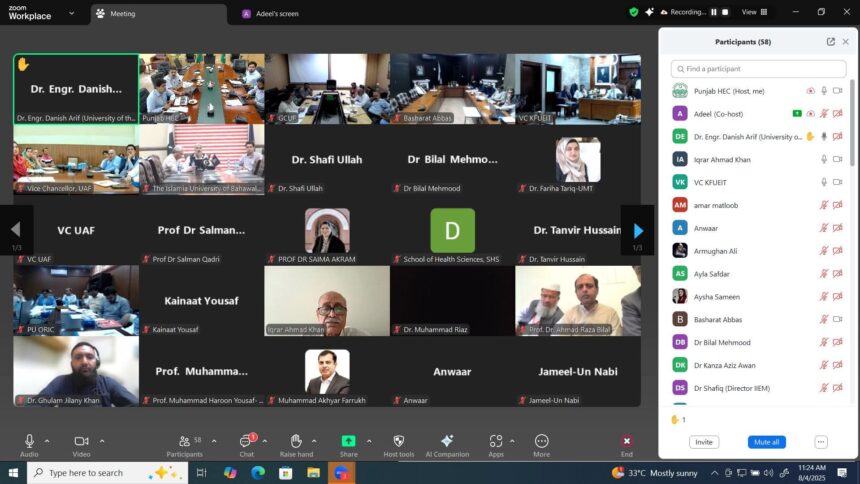Open the Chat panel icon
The image size is (860, 484).
pos(246,441)
